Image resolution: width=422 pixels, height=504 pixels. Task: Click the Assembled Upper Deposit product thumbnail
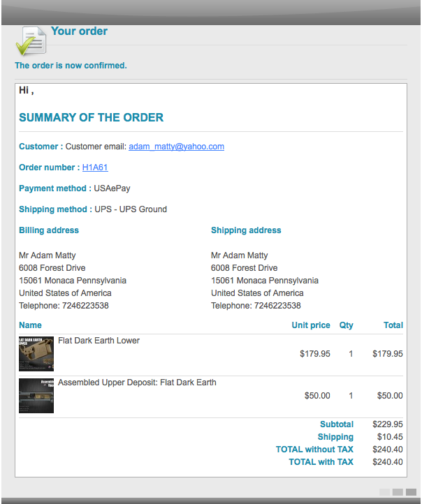point(36,396)
